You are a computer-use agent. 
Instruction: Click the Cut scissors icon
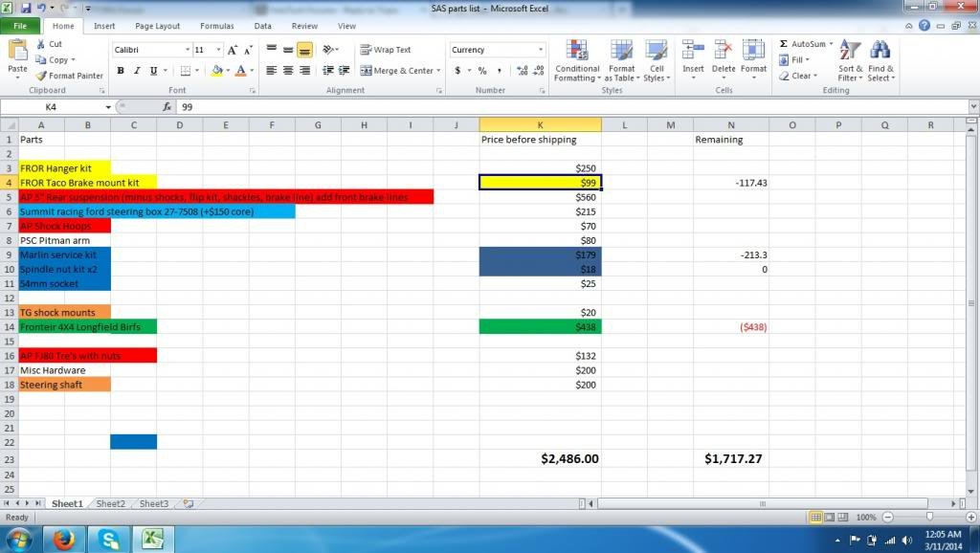(40, 44)
